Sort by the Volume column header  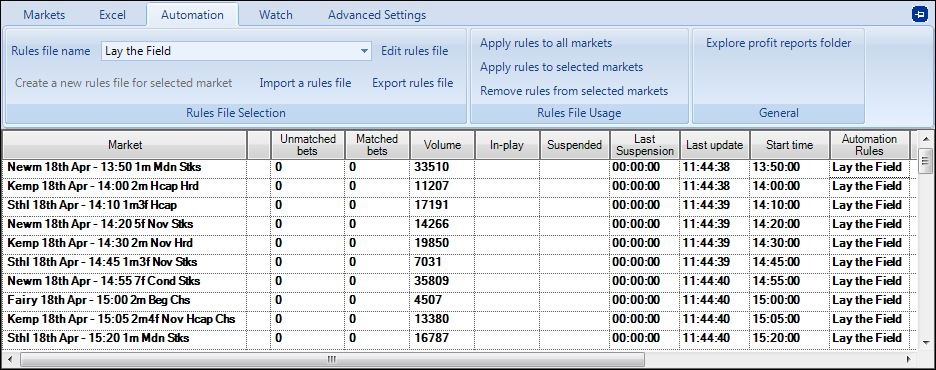pyautogui.click(x=442, y=145)
